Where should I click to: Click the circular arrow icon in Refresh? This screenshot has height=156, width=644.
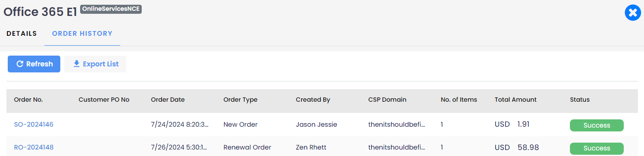coord(19,64)
